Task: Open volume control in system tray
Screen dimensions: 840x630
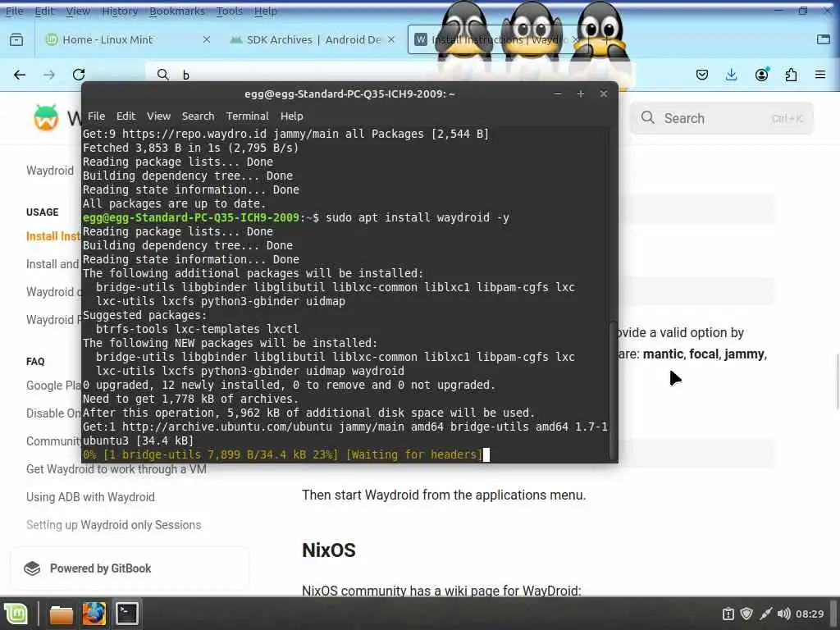Action: coord(783,614)
